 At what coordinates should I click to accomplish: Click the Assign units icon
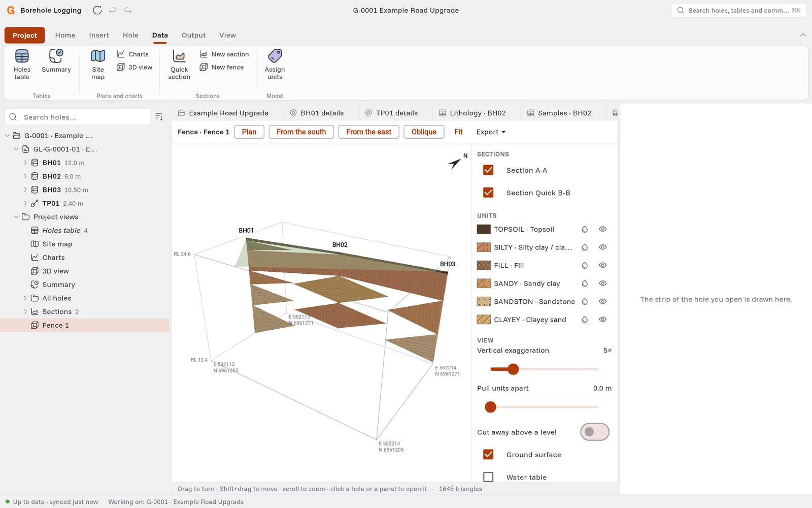tap(275, 64)
